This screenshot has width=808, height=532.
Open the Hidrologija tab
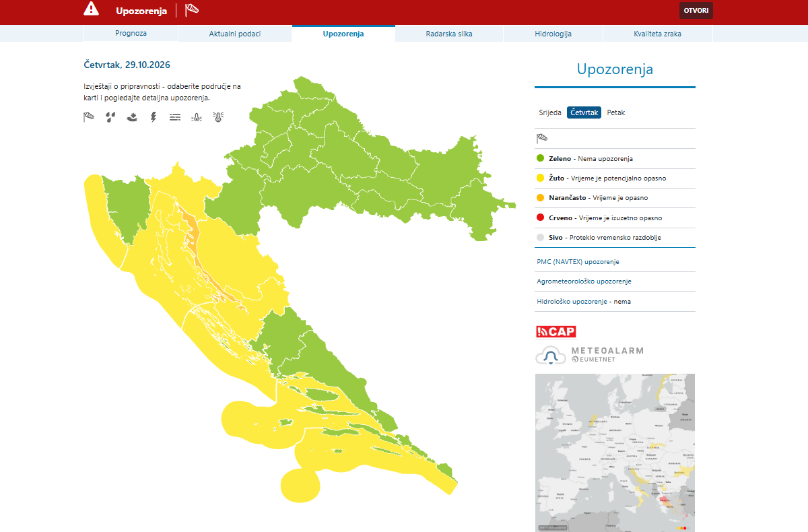[x=553, y=34]
